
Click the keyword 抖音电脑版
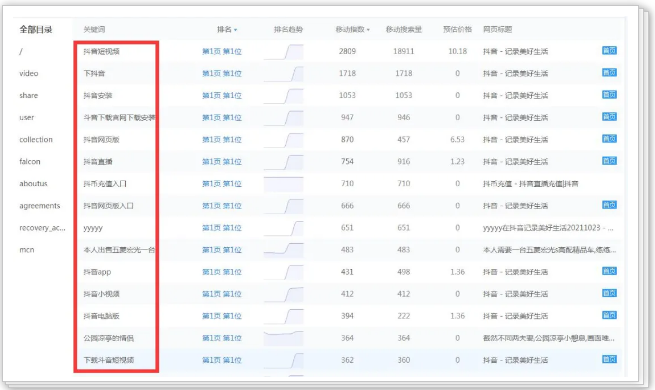tap(102, 316)
